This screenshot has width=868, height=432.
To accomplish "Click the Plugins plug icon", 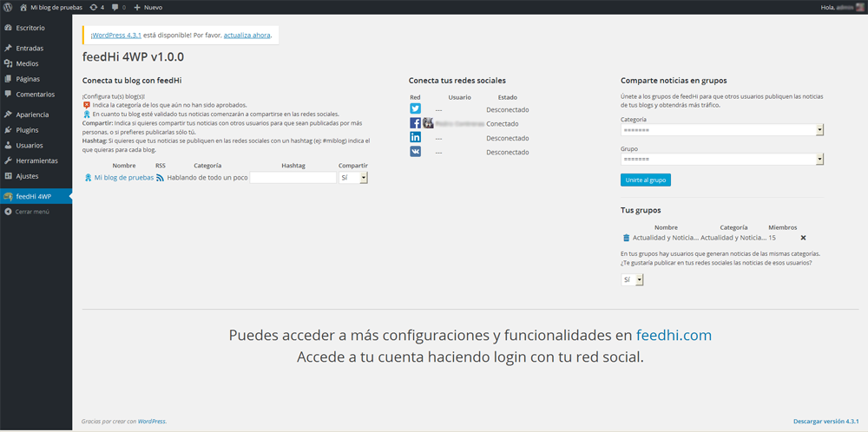I will (8, 130).
